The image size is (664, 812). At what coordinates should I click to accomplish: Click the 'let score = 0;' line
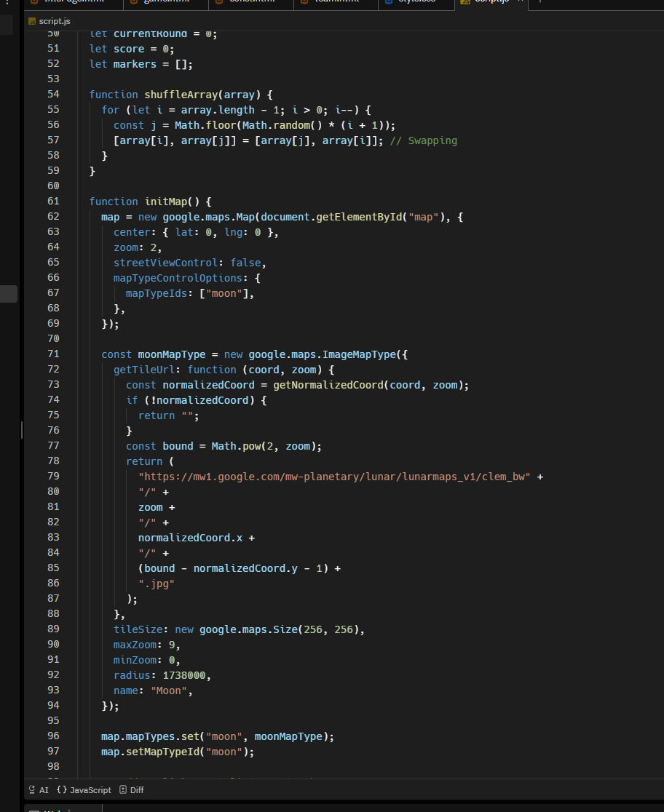pos(132,49)
